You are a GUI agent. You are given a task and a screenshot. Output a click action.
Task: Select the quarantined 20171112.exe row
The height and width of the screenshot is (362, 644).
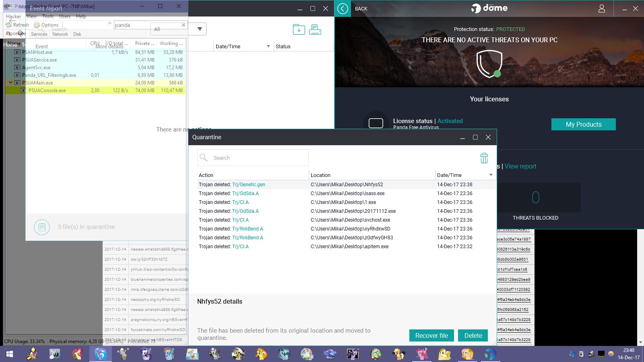346,211
